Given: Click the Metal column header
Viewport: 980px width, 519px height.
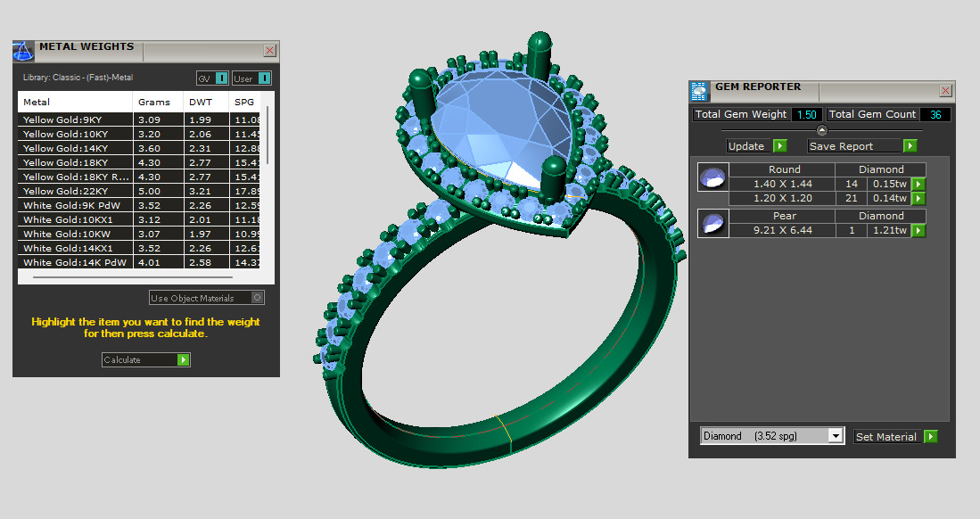Looking at the screenshot, I should tap(75, 102).
